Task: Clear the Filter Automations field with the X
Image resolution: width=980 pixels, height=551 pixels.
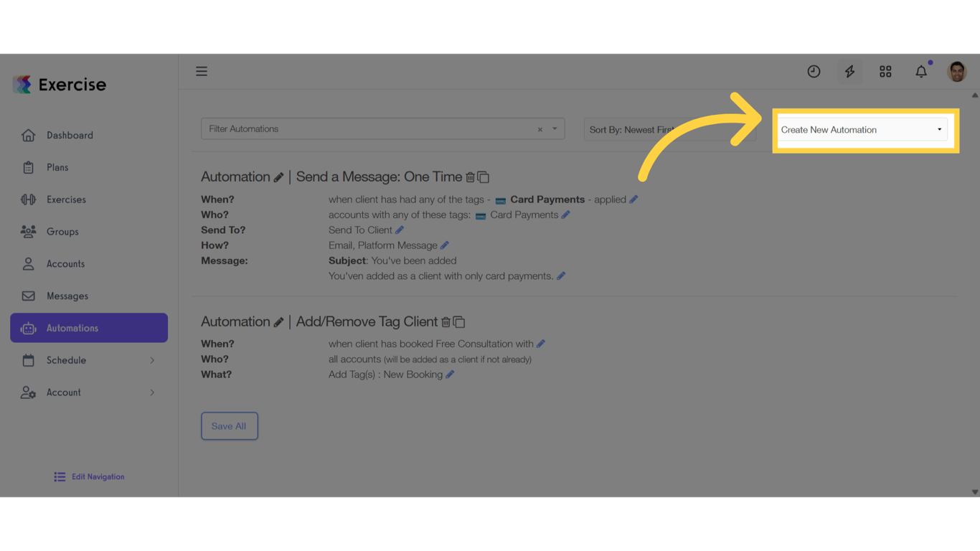Action: 540,129
